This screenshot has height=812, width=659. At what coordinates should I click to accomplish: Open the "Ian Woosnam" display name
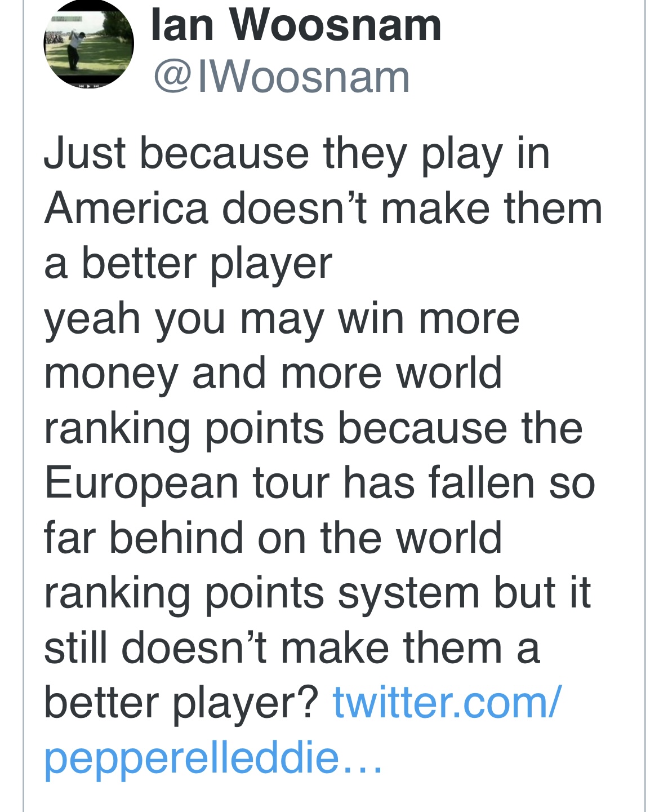pyautogui.click(x=296, y=25)
